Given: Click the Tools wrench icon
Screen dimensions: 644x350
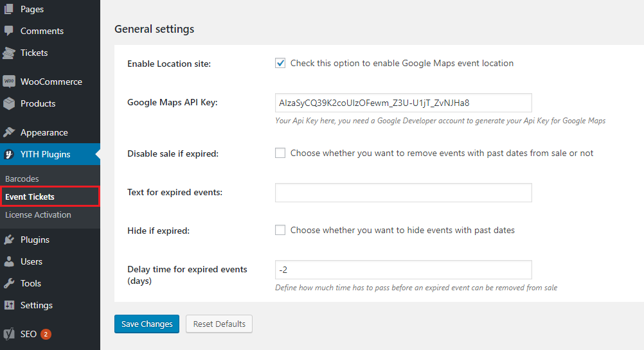Looking at the screenshot, I should [x=9, y=283].
